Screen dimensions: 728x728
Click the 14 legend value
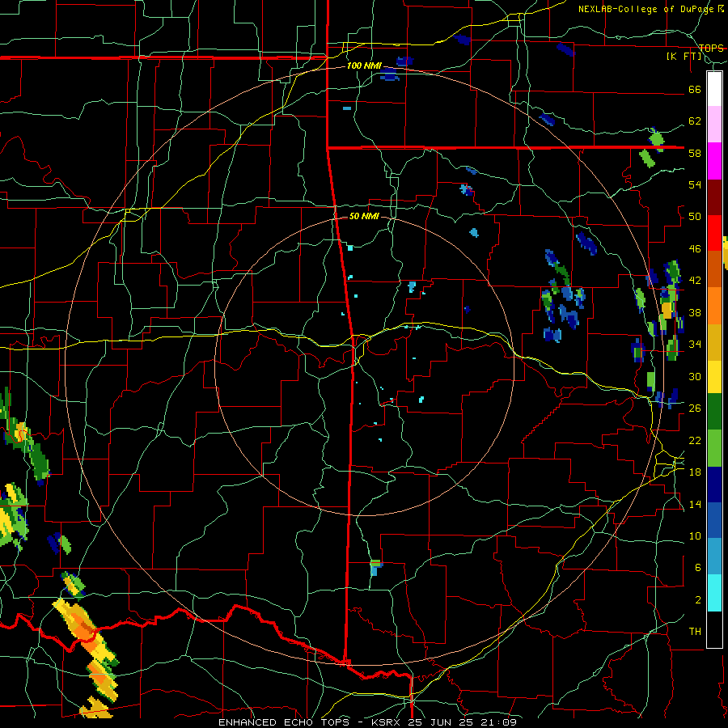coord(695,504)
